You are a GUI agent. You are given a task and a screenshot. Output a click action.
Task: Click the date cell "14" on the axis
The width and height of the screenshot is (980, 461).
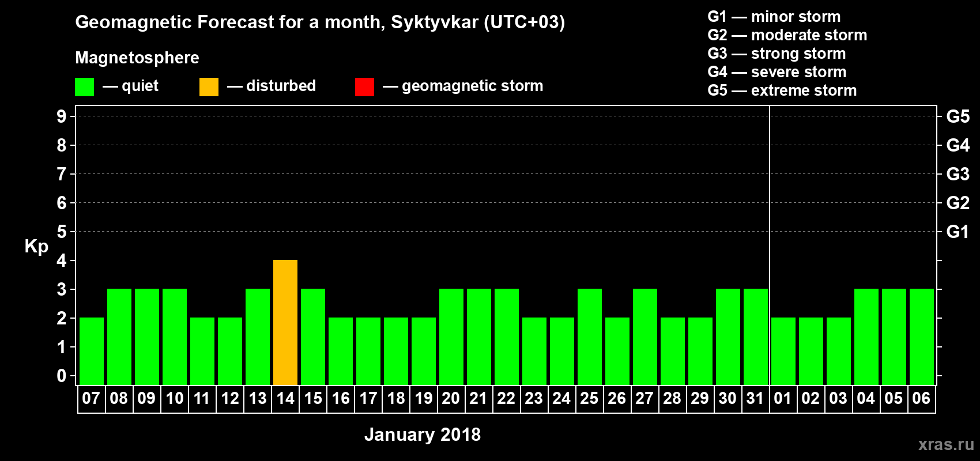pos(285,399)
